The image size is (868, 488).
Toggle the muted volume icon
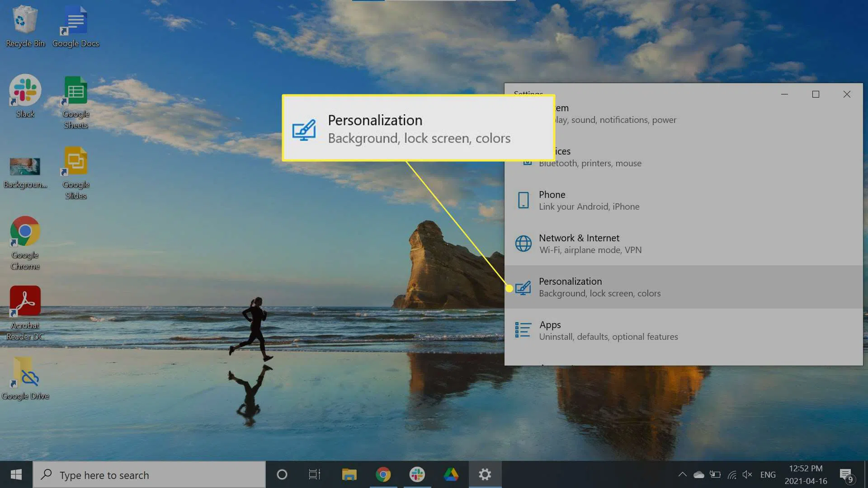(x=747, y=474)
